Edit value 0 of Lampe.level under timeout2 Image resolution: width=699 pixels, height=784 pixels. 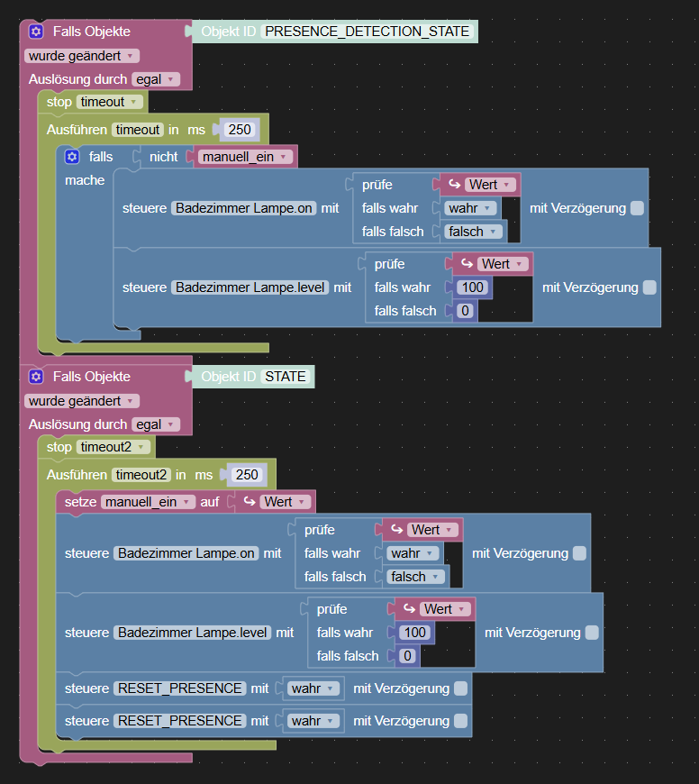(x=408, y=656)
